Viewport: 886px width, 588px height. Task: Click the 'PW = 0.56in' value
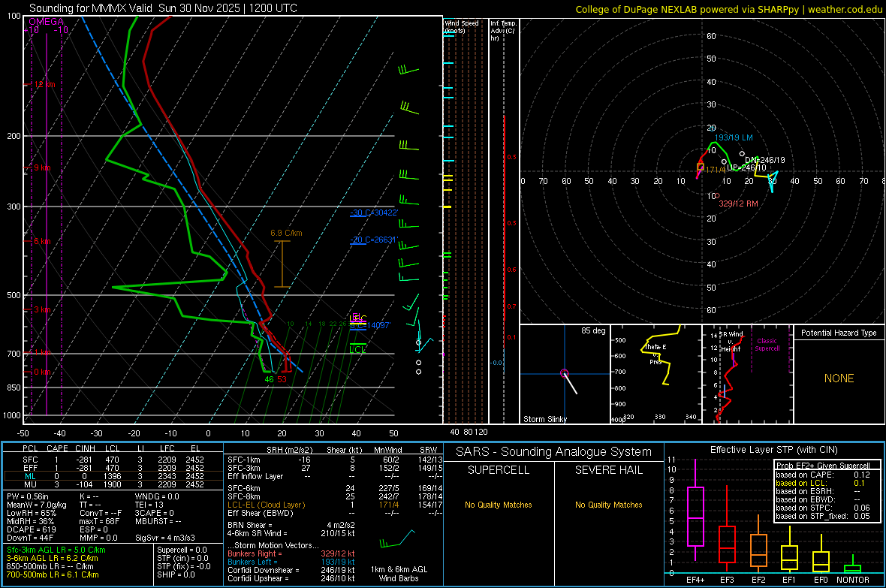28,496
